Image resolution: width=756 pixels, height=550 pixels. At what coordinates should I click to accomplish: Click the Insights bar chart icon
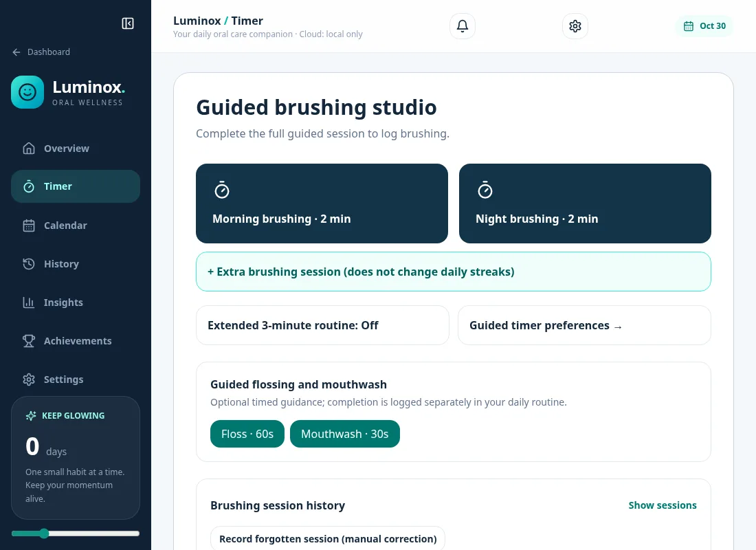coord(29,302)
